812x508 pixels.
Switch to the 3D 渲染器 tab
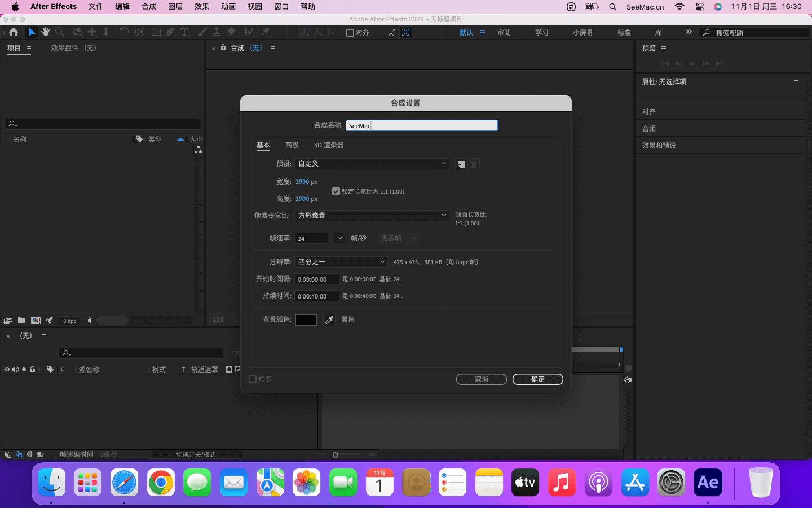pos(329,145)
